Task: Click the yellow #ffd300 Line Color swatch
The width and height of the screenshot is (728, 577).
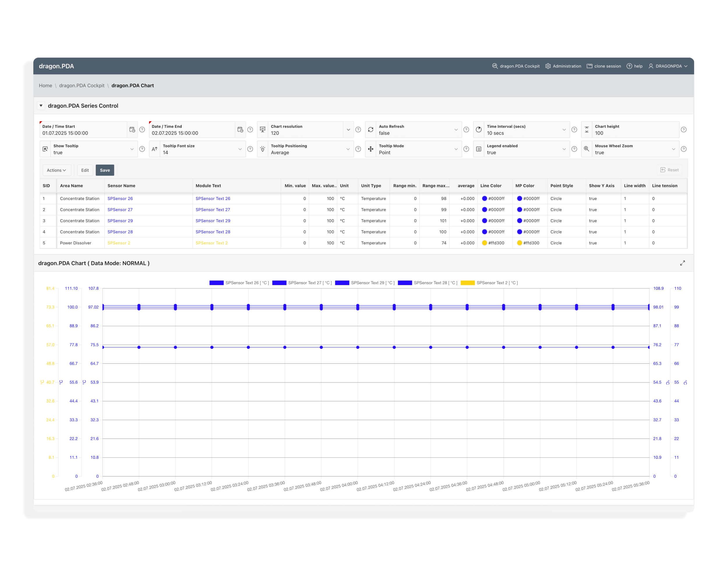Action: pyautogui.click(x=485, y=243)
